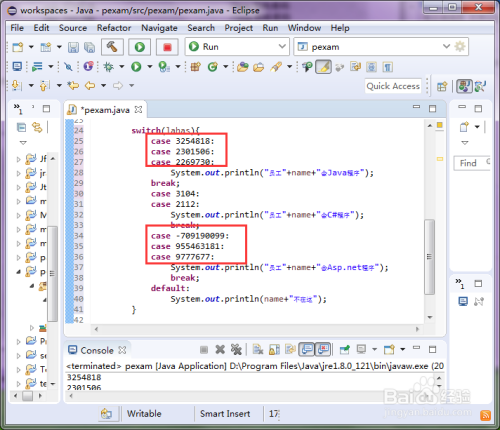Image resolution: width=500 pixels, height=430 pixels.
Task: Click Last Edit Location arrow icon
Action: pyautogui.click(x=73, y=86)
